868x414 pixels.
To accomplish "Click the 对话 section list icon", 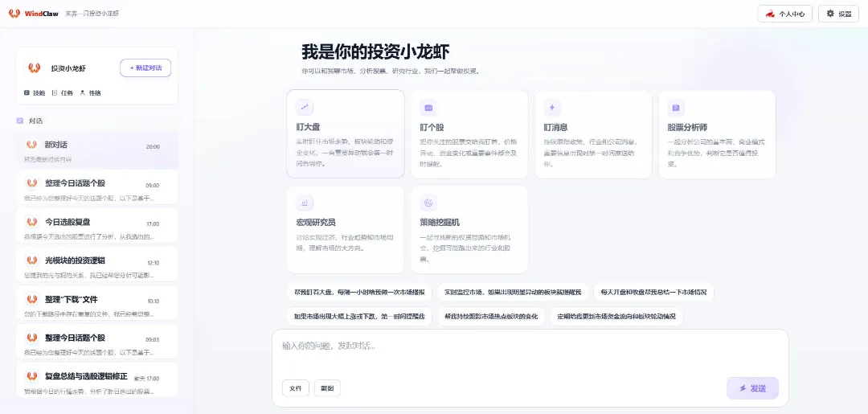I will coord(20,121).
